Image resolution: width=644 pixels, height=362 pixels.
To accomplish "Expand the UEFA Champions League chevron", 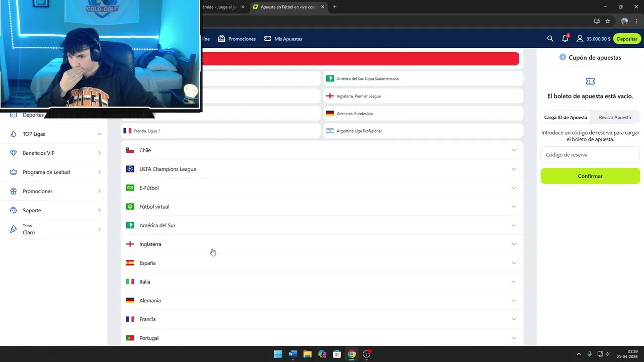I will click(514, 169).
